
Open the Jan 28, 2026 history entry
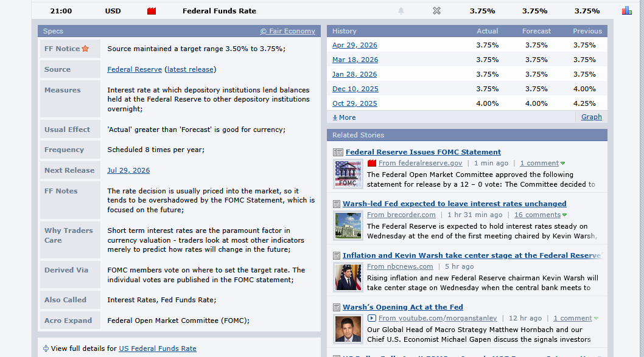coord(354,74)
